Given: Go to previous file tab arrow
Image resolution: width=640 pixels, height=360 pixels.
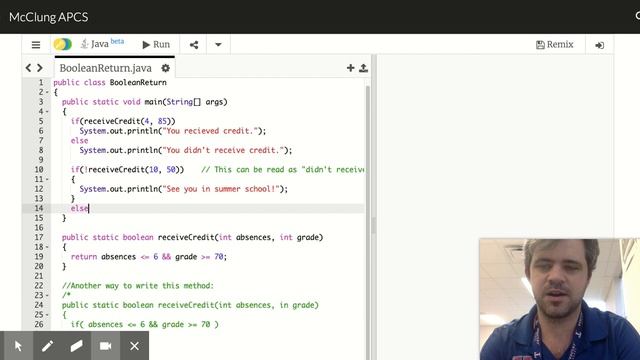Looking at the screenshot, I should [28, 68].
